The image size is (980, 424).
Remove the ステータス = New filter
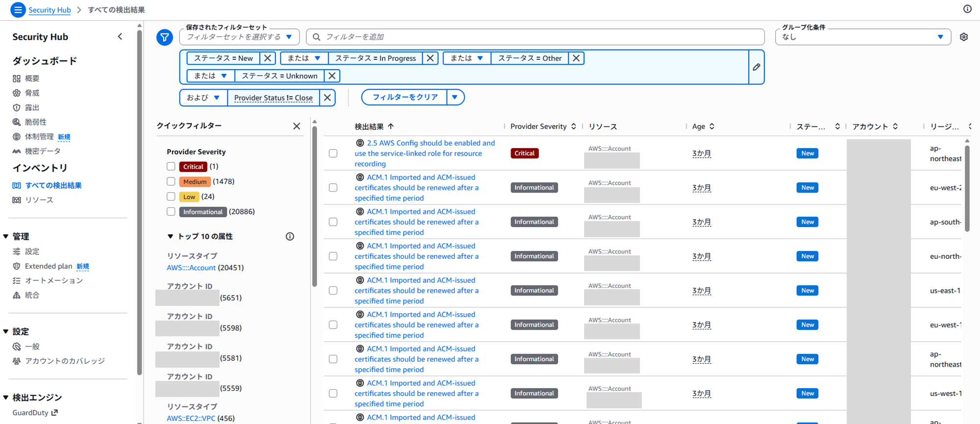(x=268, y=58)
